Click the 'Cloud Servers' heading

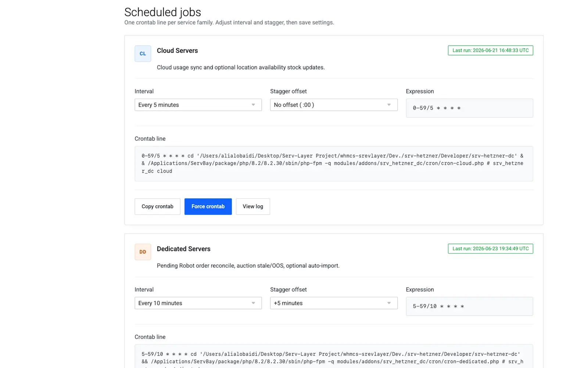(x=178, y=51)
